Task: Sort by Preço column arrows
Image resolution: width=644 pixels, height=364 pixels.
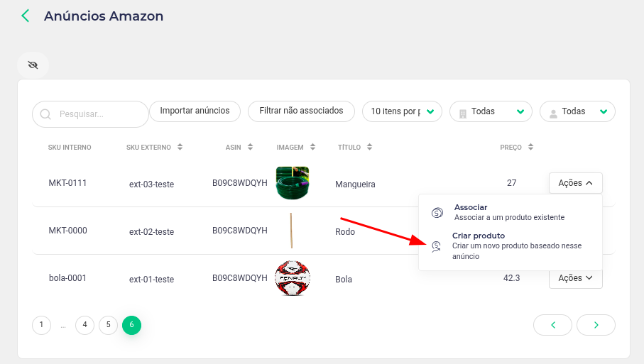Action: tap(530, 147)
